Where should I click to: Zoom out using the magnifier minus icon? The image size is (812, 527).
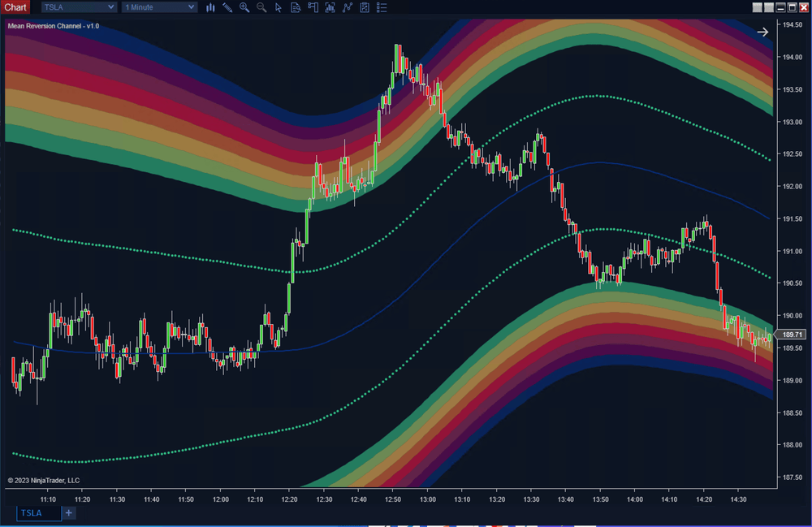(261, 7)
